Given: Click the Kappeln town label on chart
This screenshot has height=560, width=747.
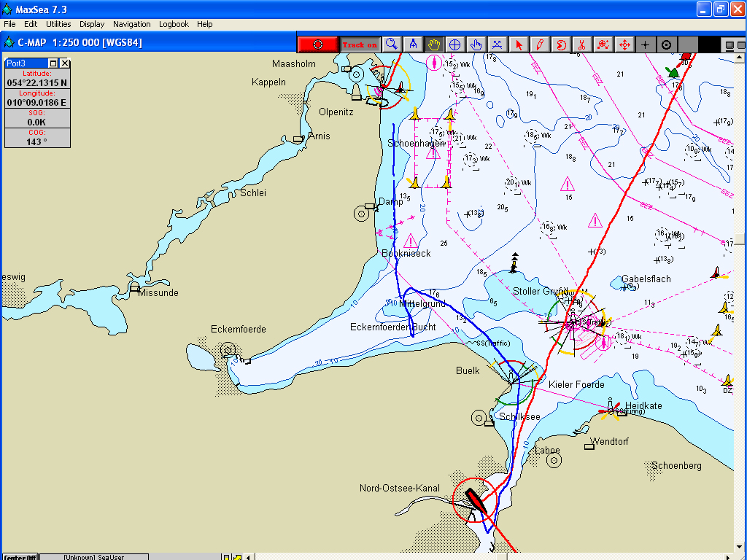Looking at the screenshot, I should coord(268,82).
